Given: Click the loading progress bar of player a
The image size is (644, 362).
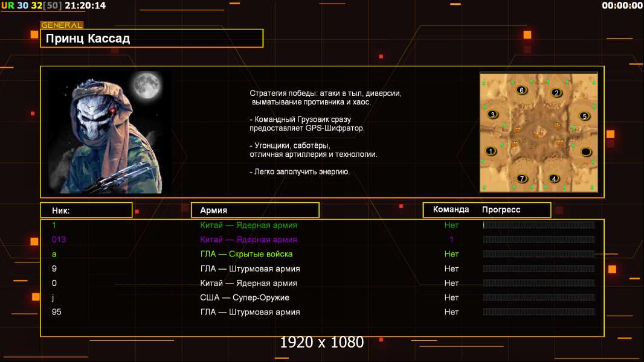Looking at the screenshot, I should point(539,254).
